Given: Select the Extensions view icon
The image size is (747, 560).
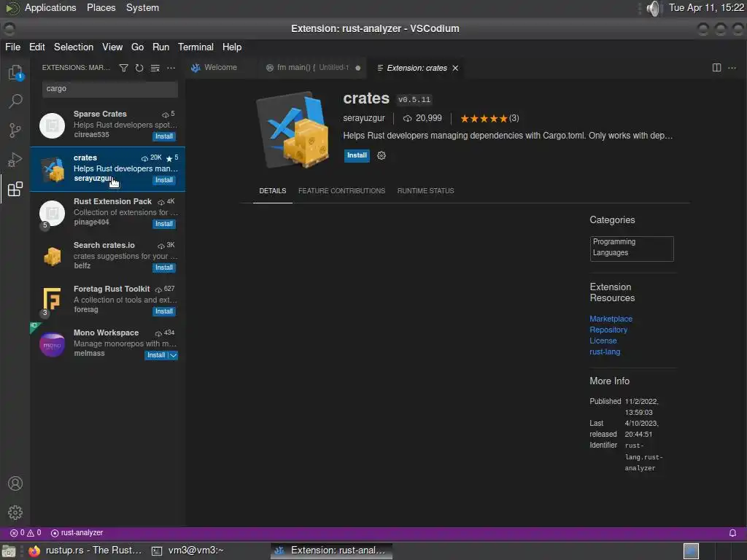Looking at the screenshot, I should (x=15, y=189).
